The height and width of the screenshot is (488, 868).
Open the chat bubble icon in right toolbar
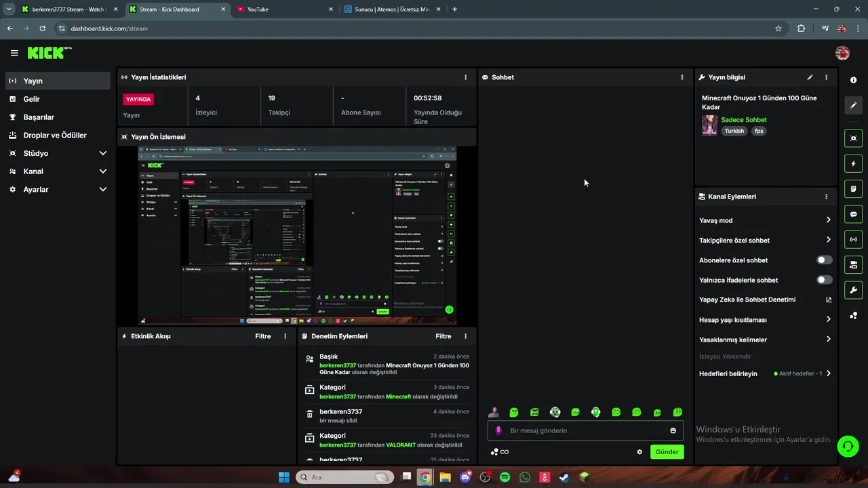click(x=853, y=214)
